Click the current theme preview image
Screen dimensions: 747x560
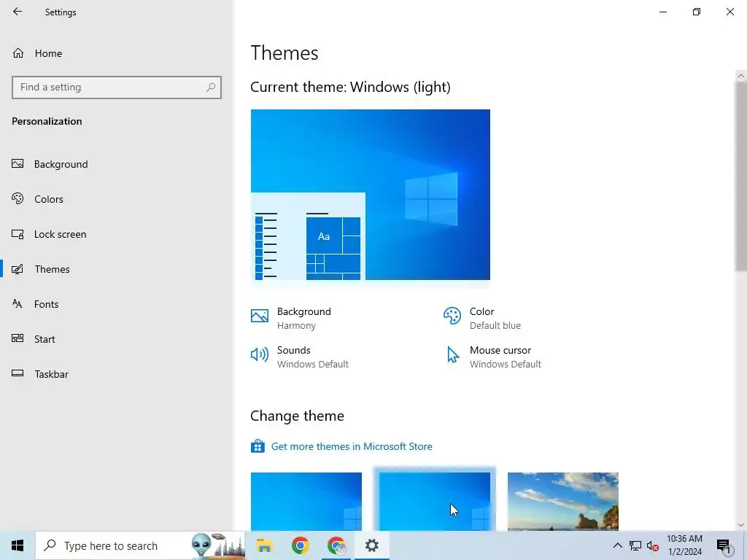[370, 195]
